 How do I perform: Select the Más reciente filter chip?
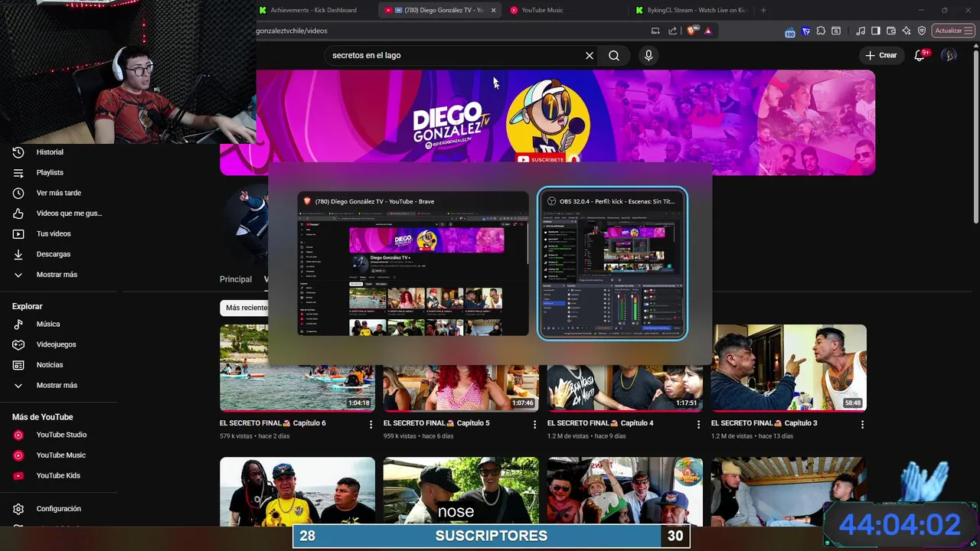(244, 308)
